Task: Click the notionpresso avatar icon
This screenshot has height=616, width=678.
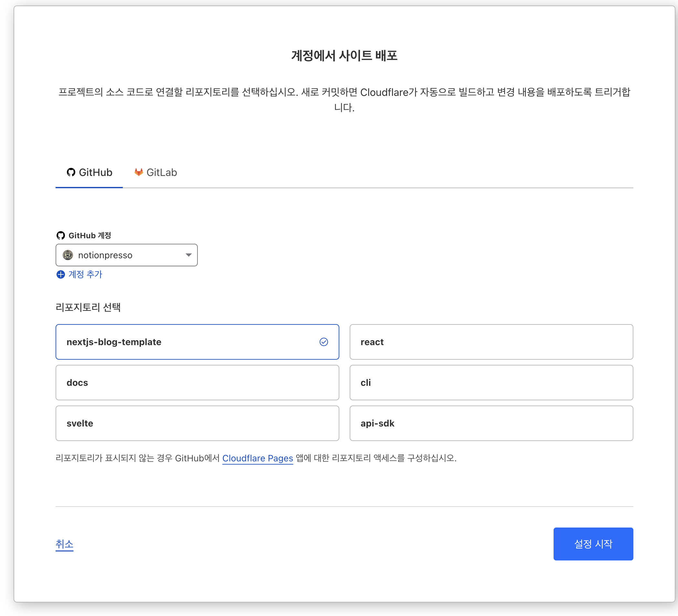Action: click(68, 255)
